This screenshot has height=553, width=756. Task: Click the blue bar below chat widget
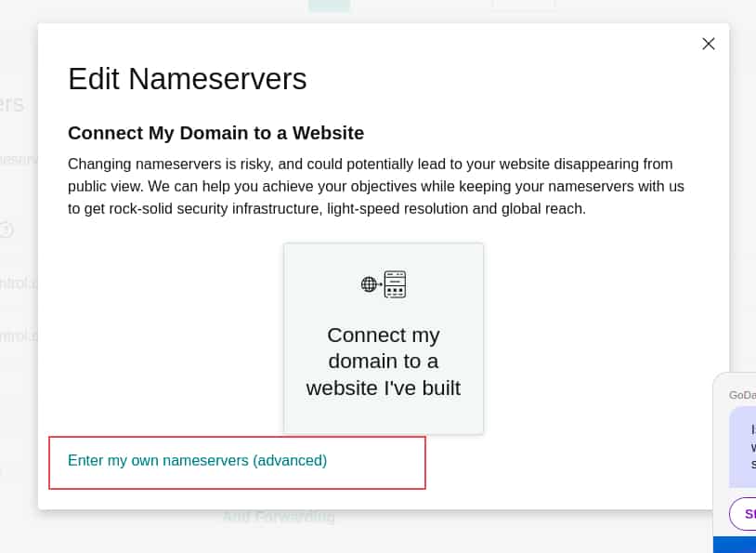[735, 545]
